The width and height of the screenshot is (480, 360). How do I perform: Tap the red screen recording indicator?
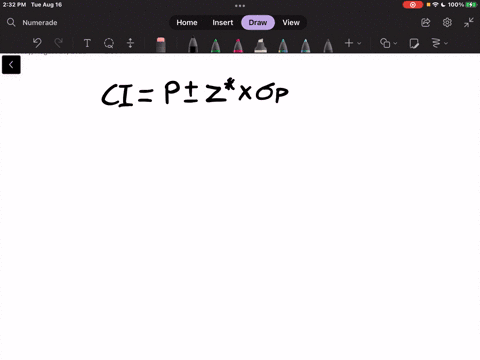pos(413,5)
